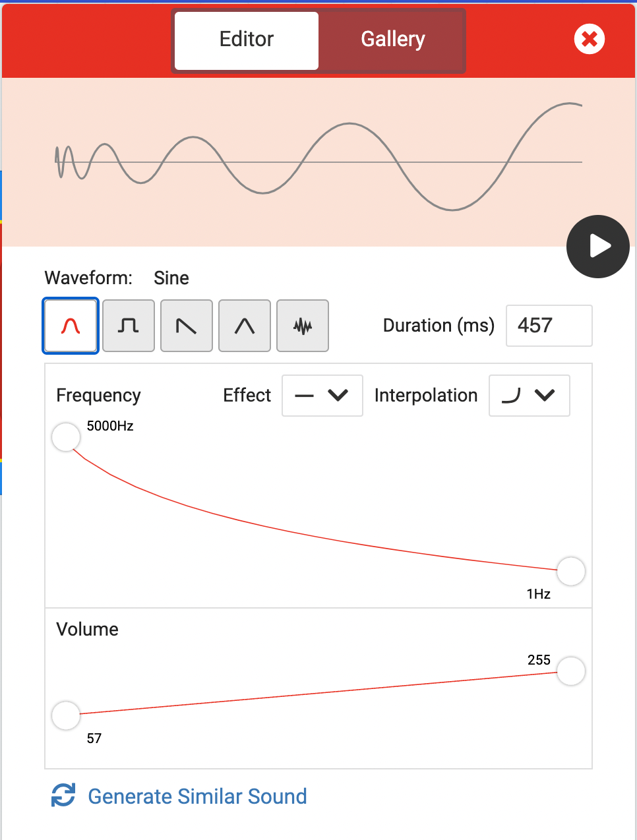Click the Frequency label
Image resolution: width=637 pixels, height=840 pixels.
click(x=98, y=396)
